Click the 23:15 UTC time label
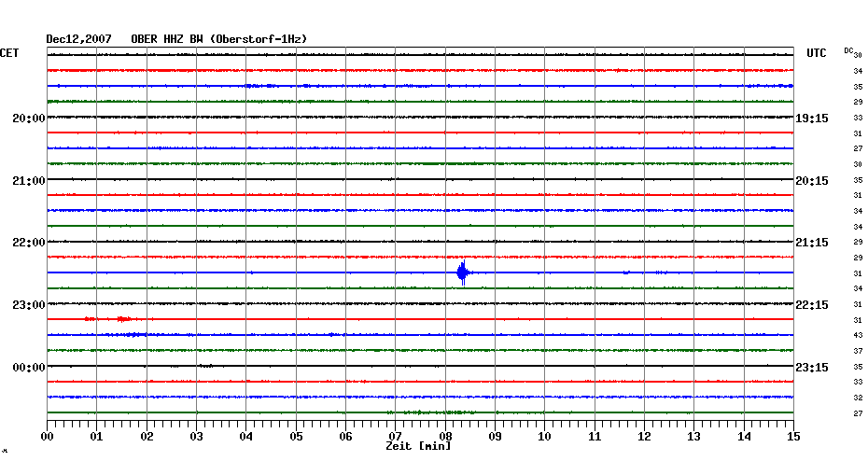 click(812, 368)
